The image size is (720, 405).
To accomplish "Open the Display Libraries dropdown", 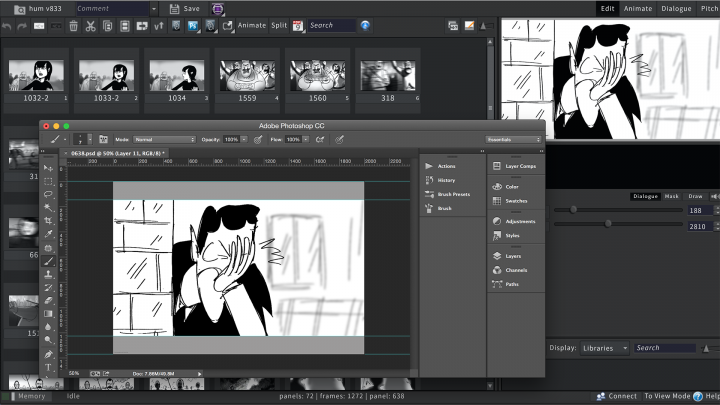I will pos(605,348).
